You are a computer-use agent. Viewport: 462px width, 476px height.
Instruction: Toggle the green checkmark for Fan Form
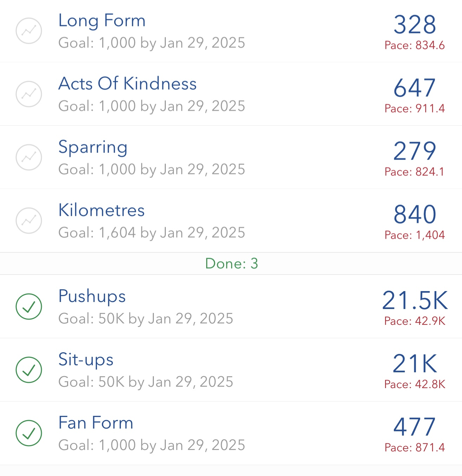coord(29,433)
